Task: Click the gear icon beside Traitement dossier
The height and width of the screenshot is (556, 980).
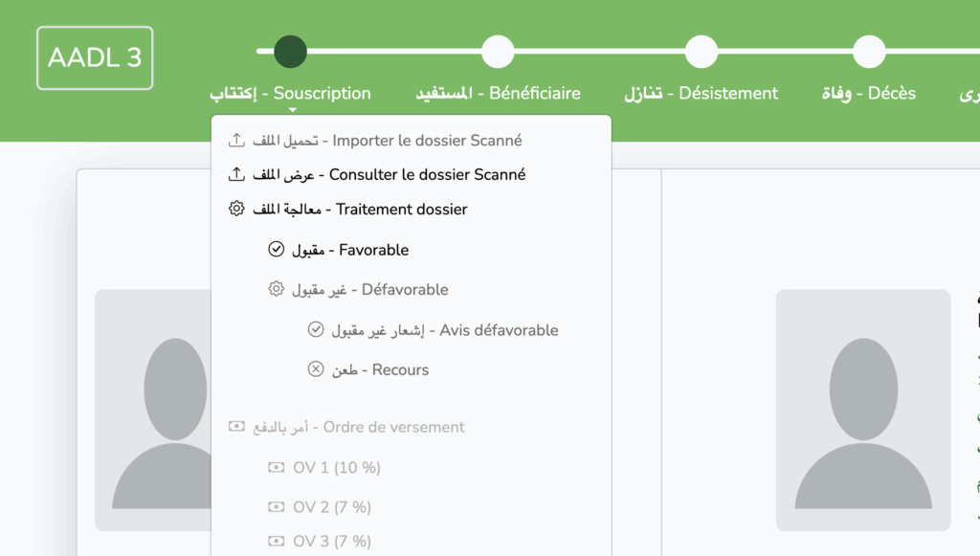Action: click(x=236, y=209)
